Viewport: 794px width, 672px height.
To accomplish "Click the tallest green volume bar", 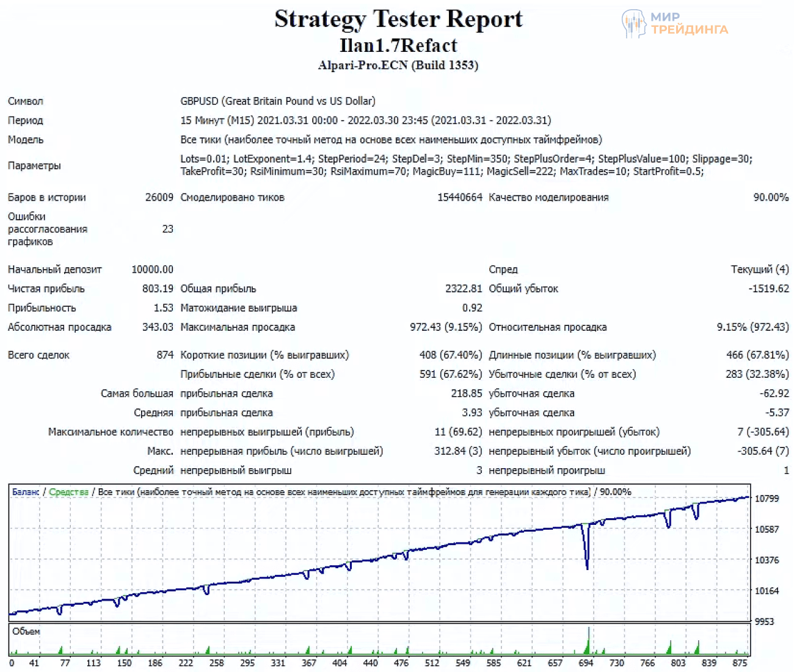I will pyautogui.click(x=589, y=641).
